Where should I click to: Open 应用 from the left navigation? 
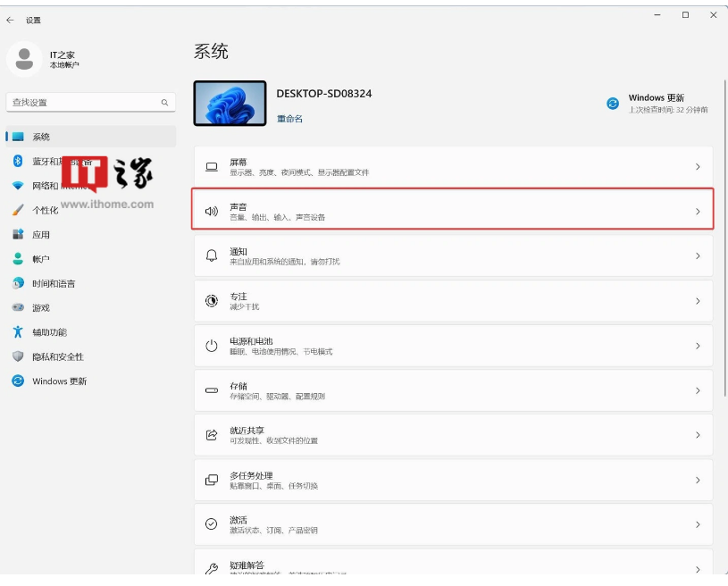[x=41, y=235]
